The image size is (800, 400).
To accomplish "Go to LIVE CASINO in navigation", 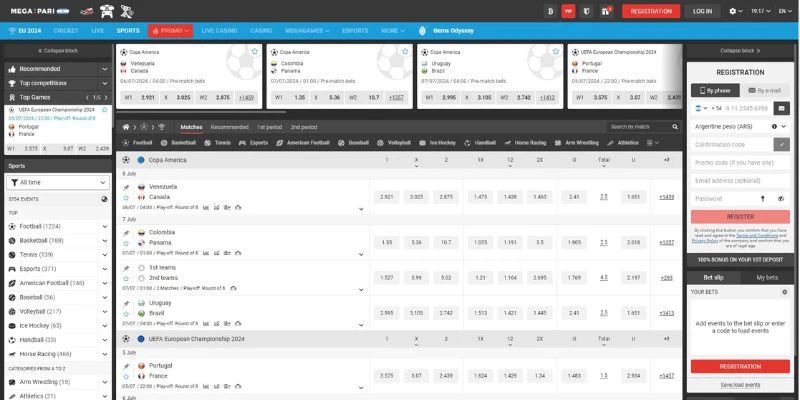I will tap(219, 31).
